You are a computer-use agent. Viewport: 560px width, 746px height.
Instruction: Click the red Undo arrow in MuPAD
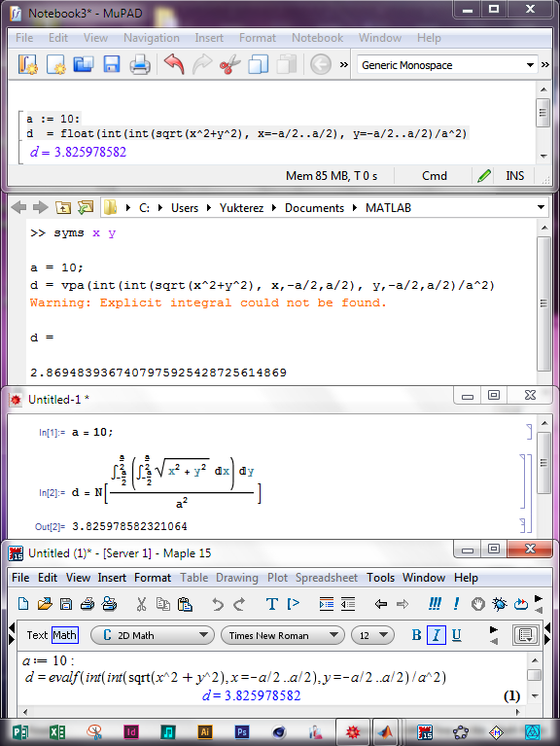point(174,64)
